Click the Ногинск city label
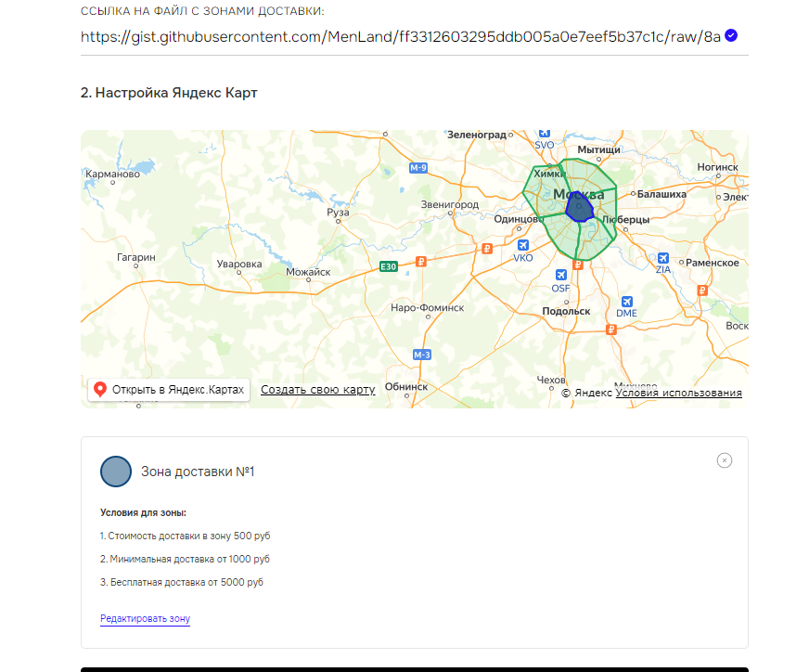Image resolution: width=809 pixels, height=672 pixels. 718,167
